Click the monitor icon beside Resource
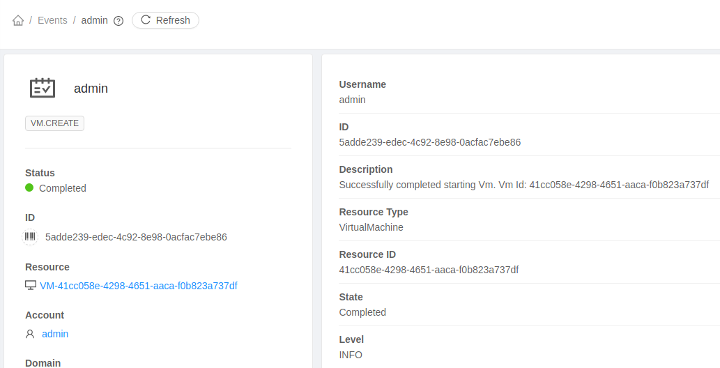Viewport: 720px width, 368px height. pyautogui.click(x=30, y=285)
